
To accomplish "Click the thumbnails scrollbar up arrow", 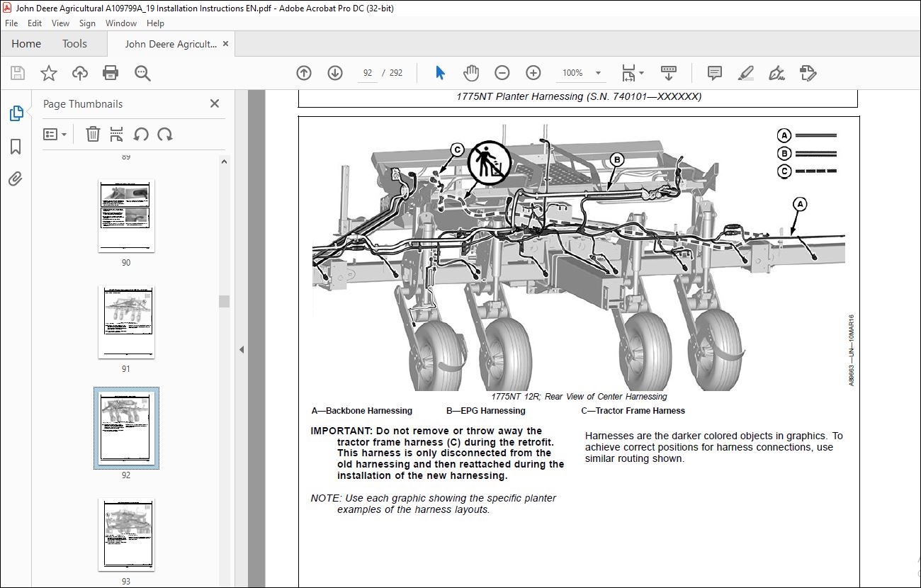I will click(225, 162).
